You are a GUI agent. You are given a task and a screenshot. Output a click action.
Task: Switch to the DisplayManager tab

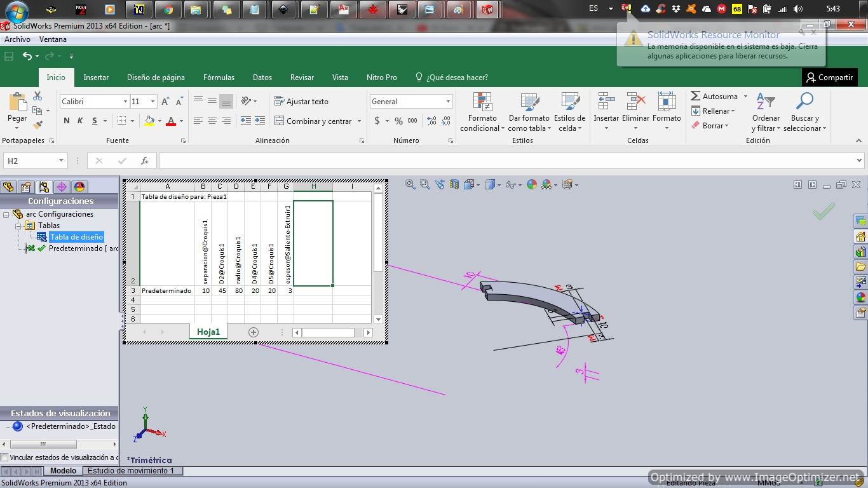click(79, 187)
